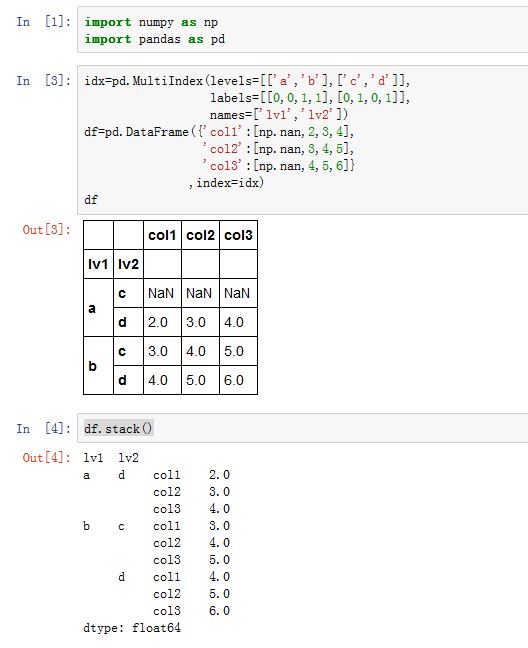Click NaN cell under col3

[238, 293]
